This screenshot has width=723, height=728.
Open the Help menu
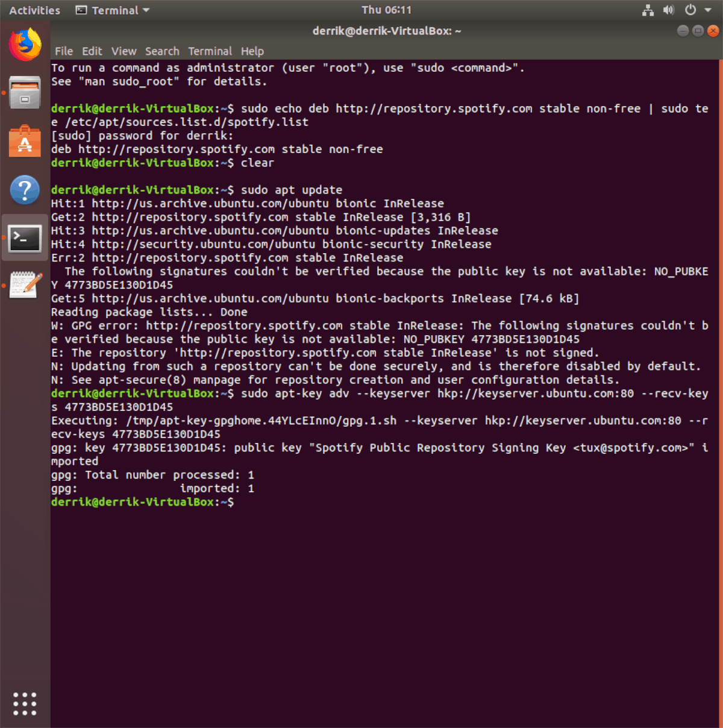coord(252,51)
